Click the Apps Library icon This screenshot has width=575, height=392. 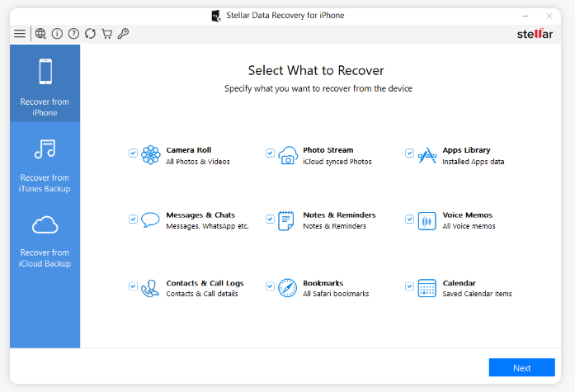click(x=427, y=155)
